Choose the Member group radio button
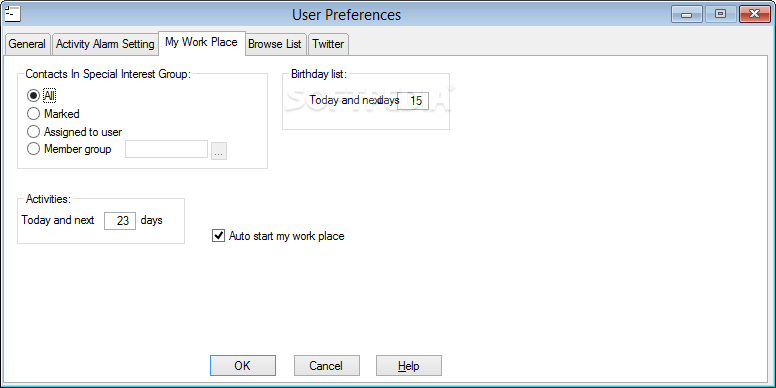 tap(33, 148)
